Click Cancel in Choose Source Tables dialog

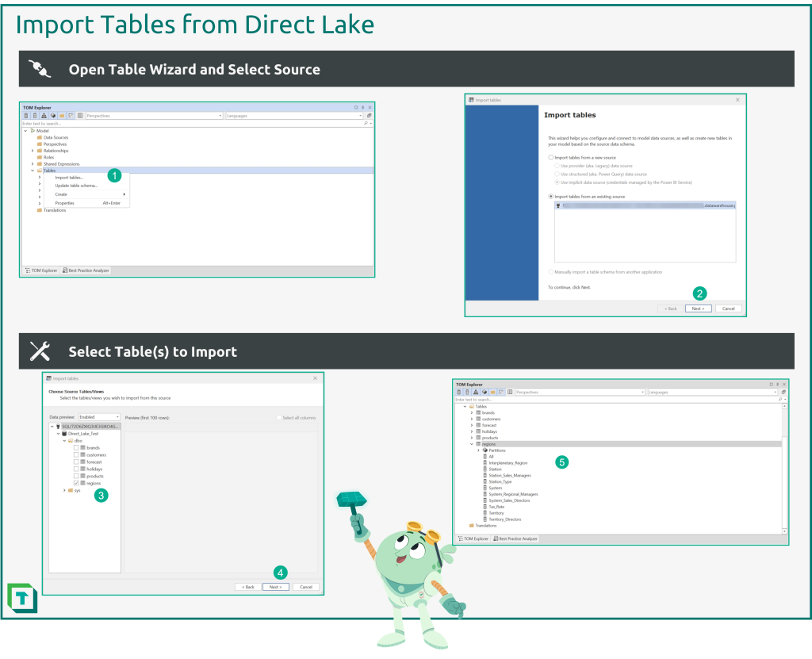[x=306, y=587]
